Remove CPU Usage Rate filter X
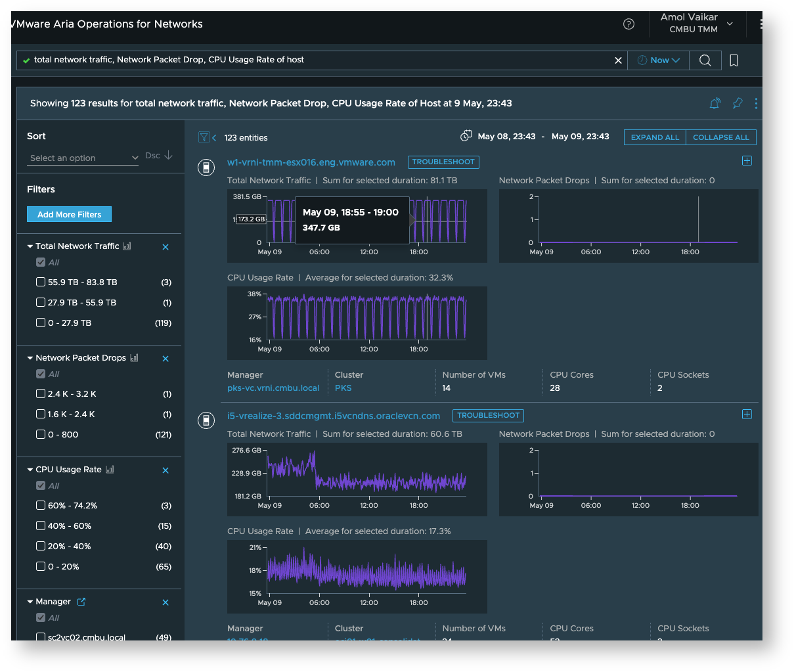Screen dimensions: 794x672 point(165,470)
